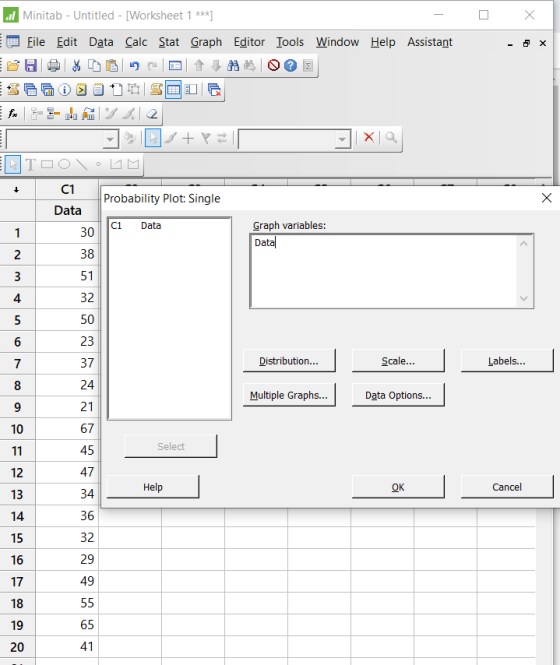Click the Labels... button
The width and height of the screenshot is (560, 665).
click(x=507, y=361)
